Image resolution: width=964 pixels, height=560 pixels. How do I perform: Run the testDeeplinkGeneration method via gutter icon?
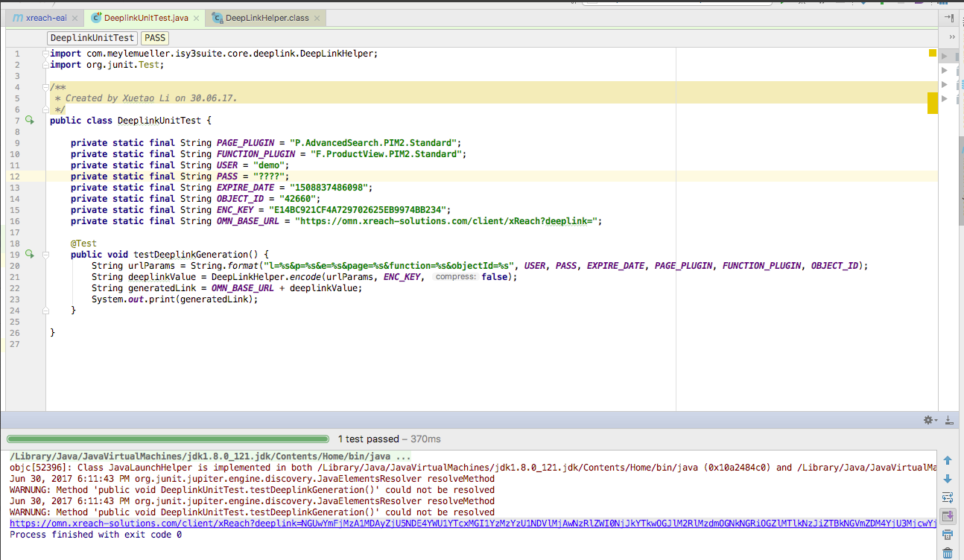[x=30, y=254]
